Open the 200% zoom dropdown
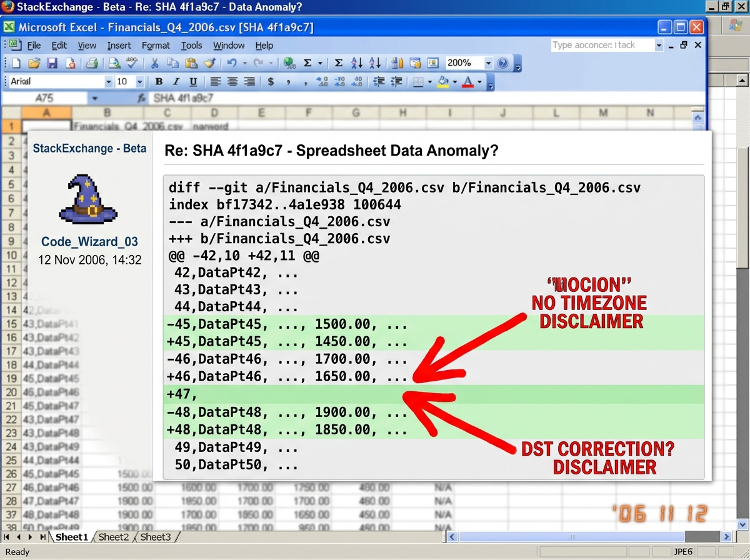750x560 pixels. pyautogui.click(x=487, y=63)
